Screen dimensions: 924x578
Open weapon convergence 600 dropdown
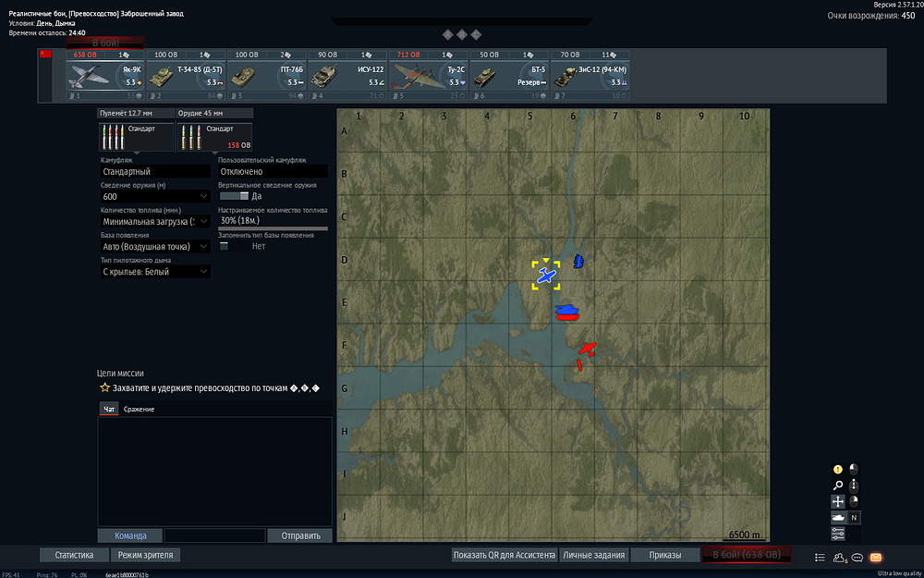[x=155, y=196]
